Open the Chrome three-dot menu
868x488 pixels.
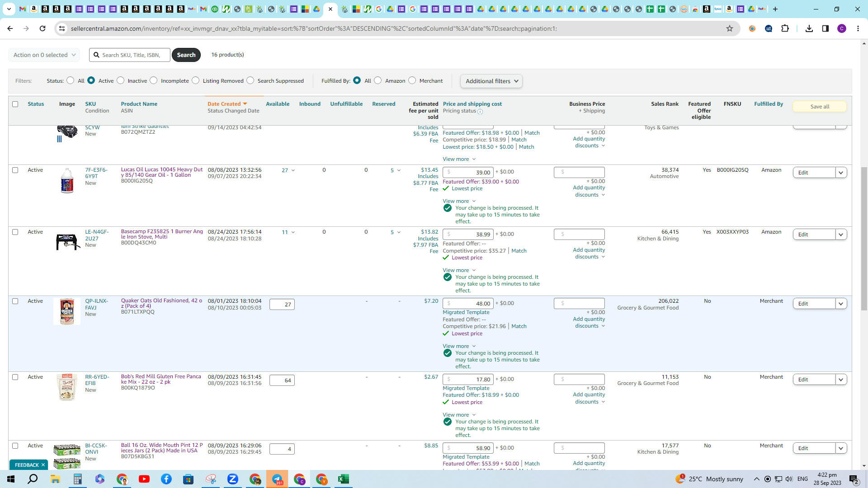858,28
